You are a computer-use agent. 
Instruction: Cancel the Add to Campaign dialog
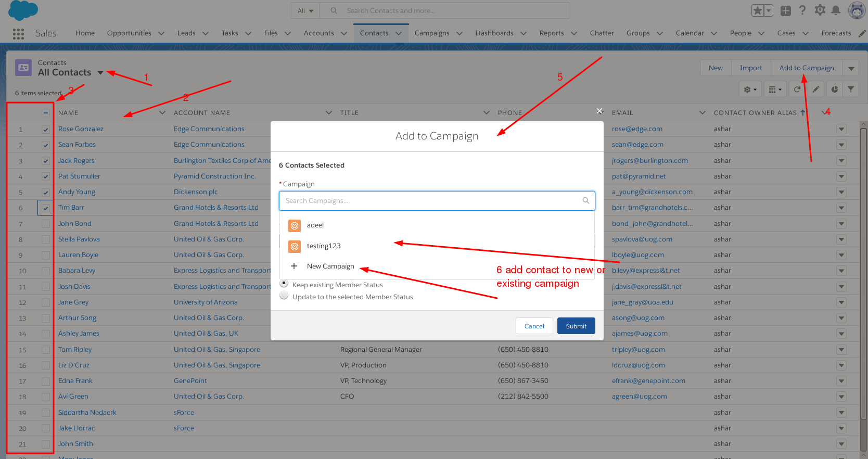(534, 326)
